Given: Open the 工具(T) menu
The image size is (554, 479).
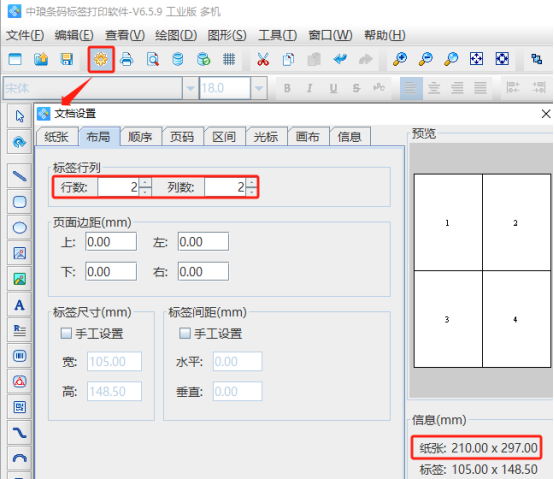Looking at the screenshot, I should 277,35.
